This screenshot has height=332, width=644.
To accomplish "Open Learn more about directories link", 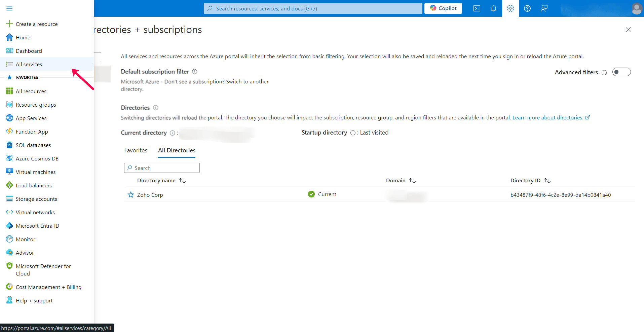I will pos(551,118).
